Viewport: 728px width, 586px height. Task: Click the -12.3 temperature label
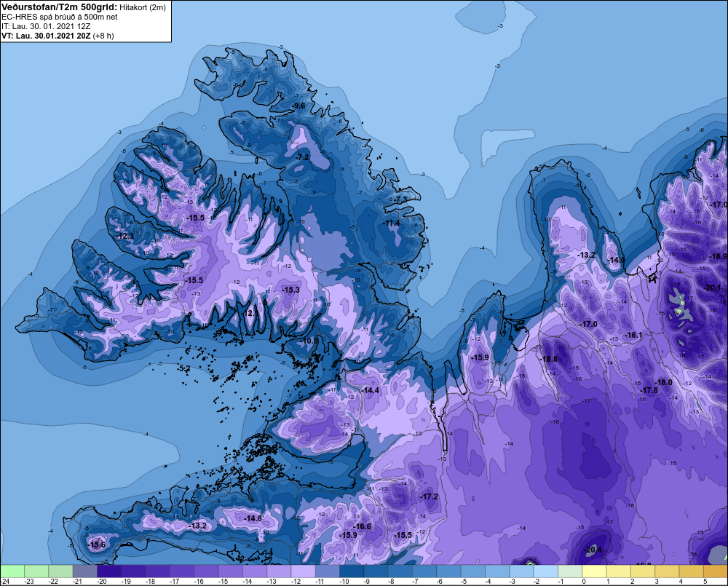[124, 237]
